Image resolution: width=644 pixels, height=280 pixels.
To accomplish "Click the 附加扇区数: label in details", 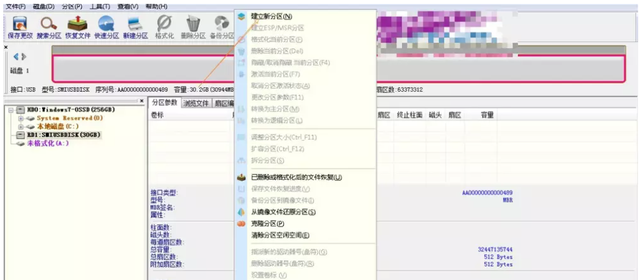I will click(167, 265).
